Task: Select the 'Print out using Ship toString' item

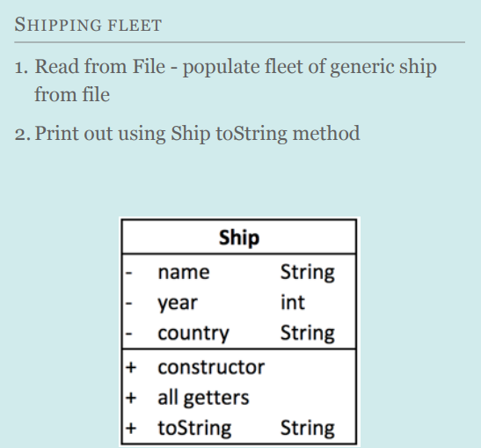Action: click(187, 134)
